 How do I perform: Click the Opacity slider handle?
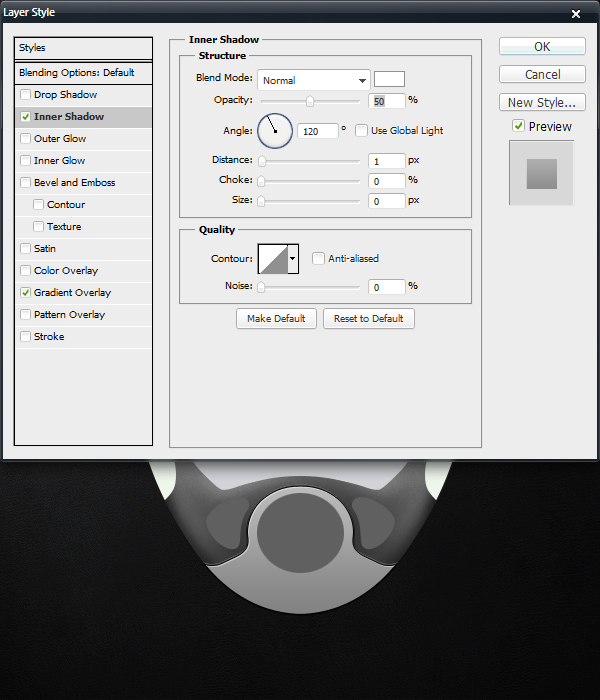coord(310,101)
